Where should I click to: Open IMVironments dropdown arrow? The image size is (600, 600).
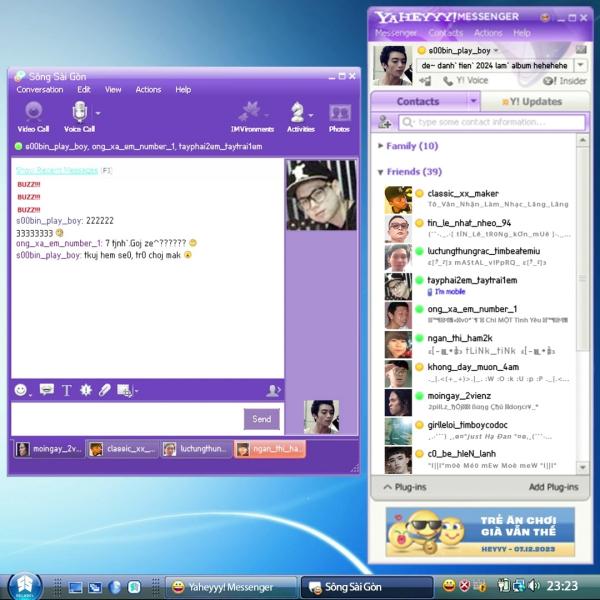point(266,114)
